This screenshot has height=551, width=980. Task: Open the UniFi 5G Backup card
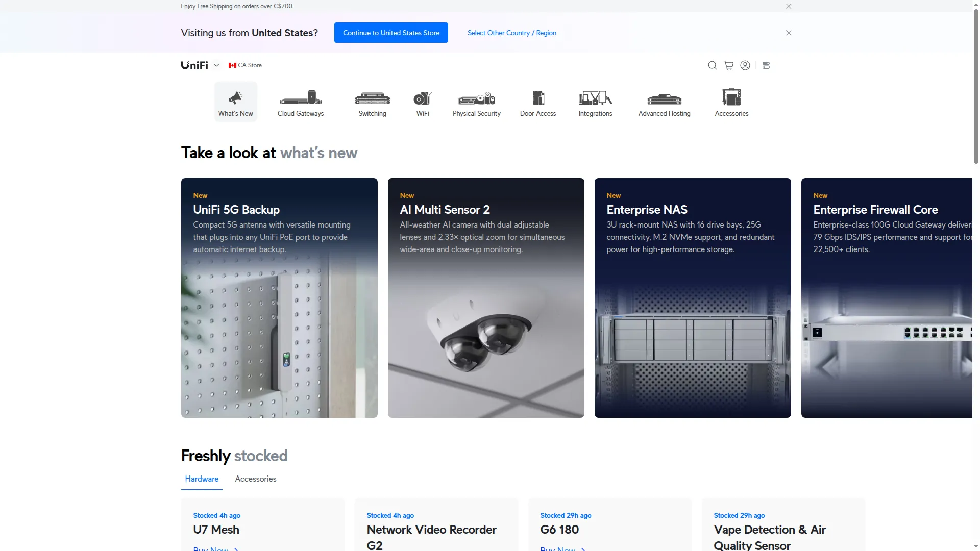pos(279,298)
